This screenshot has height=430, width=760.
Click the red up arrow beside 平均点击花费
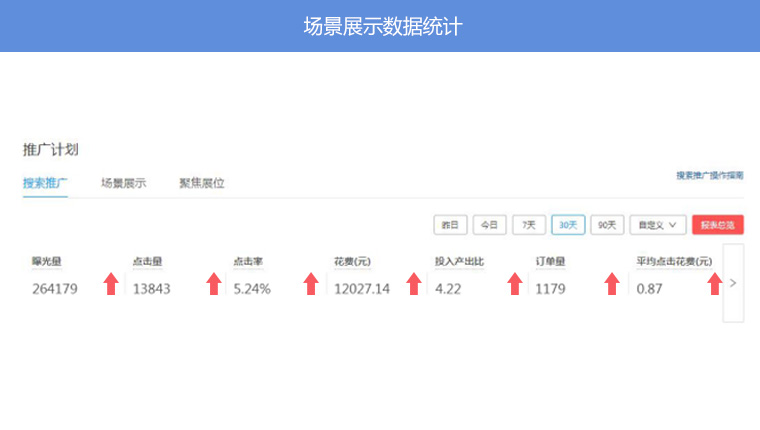click(714, 285)
